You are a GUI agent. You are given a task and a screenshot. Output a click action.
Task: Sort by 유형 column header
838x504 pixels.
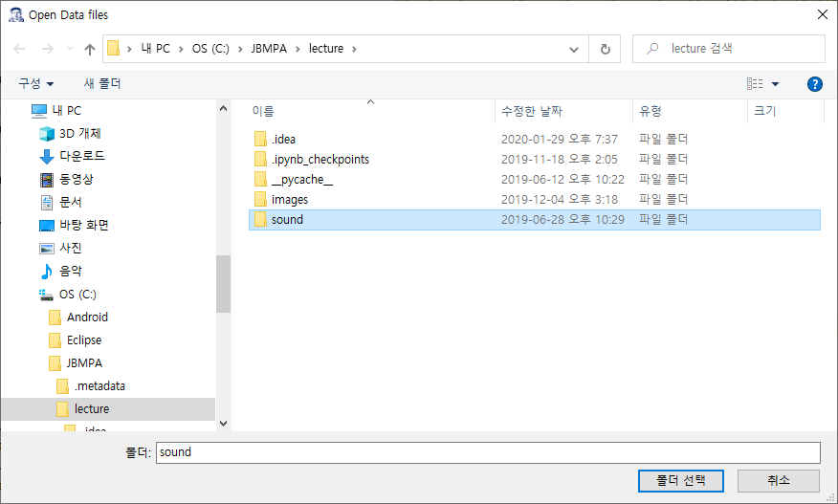(651, 111)
